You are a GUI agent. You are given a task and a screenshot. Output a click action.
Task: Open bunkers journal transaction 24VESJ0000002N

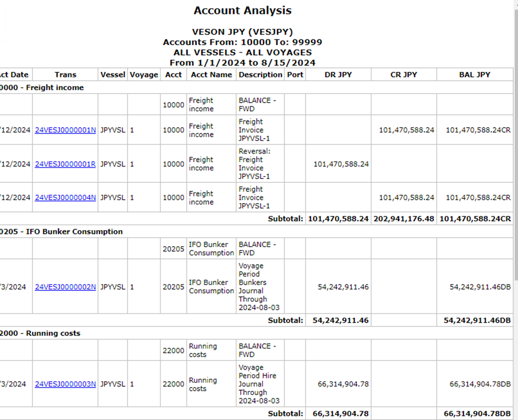click(x=65, y=287)
